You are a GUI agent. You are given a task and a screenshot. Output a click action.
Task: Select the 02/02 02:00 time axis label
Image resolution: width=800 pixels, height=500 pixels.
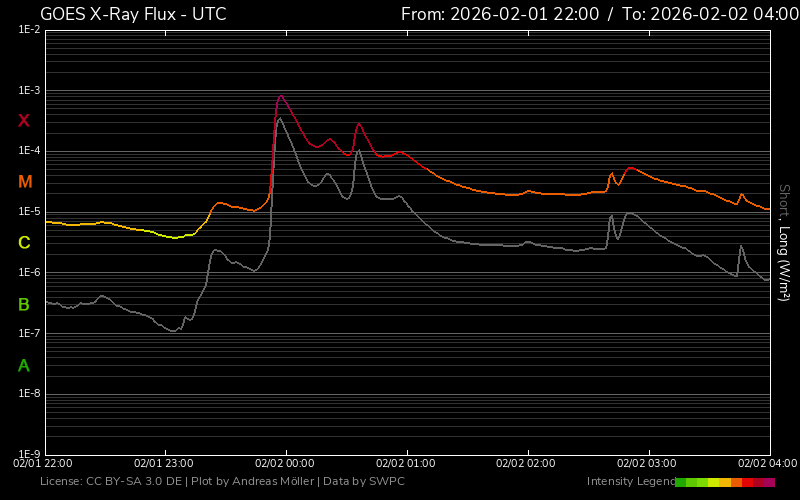tap(526, 464)
